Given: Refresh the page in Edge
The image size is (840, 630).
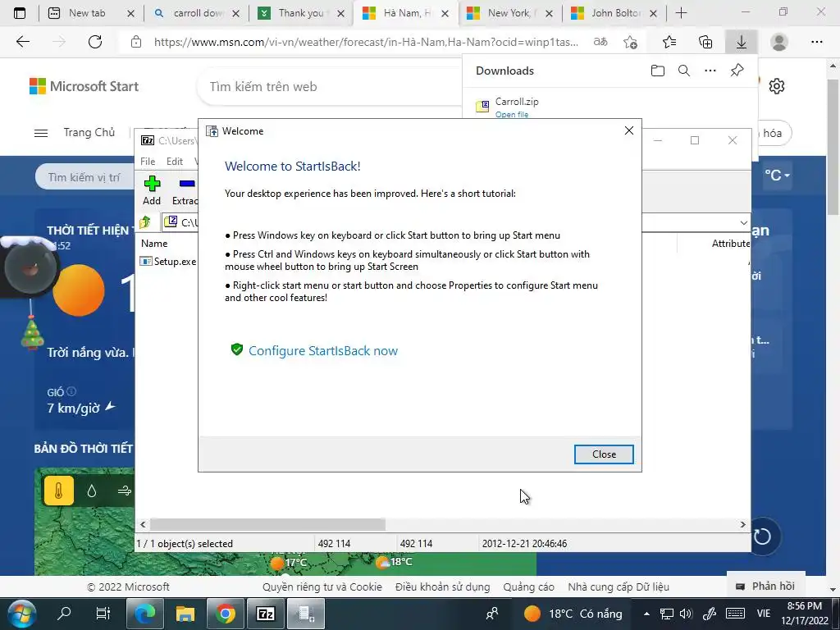Looking at the screenshot, I should 95,42.
